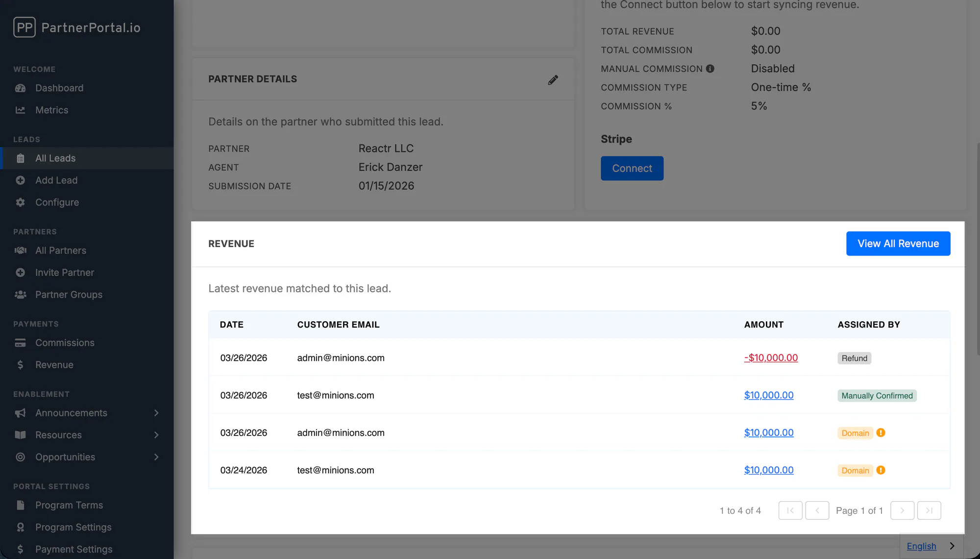The image size is (980, 559).
Task: Click the Opportunities target icon
Action: pyautogui.click(x=20, y=457)
